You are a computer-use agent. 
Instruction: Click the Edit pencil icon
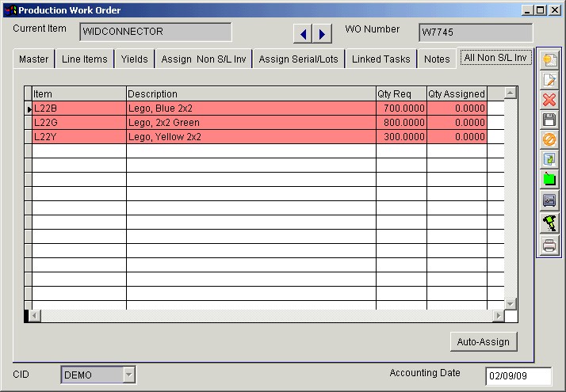pos(549,80)
